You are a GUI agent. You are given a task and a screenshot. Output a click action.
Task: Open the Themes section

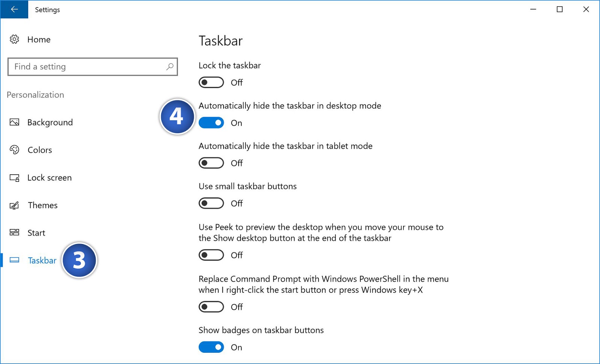click(43, 205)
